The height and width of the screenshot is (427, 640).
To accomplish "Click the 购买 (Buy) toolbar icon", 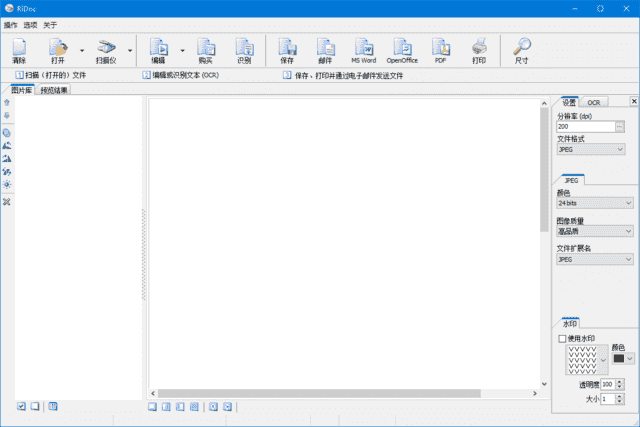I will coord(206,51).
